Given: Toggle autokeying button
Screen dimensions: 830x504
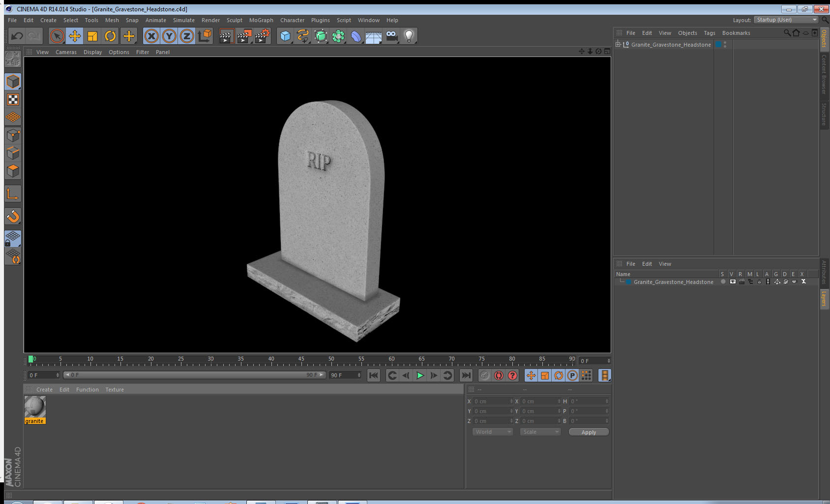Looking at the screenshot, I should [x=499, y=375].
